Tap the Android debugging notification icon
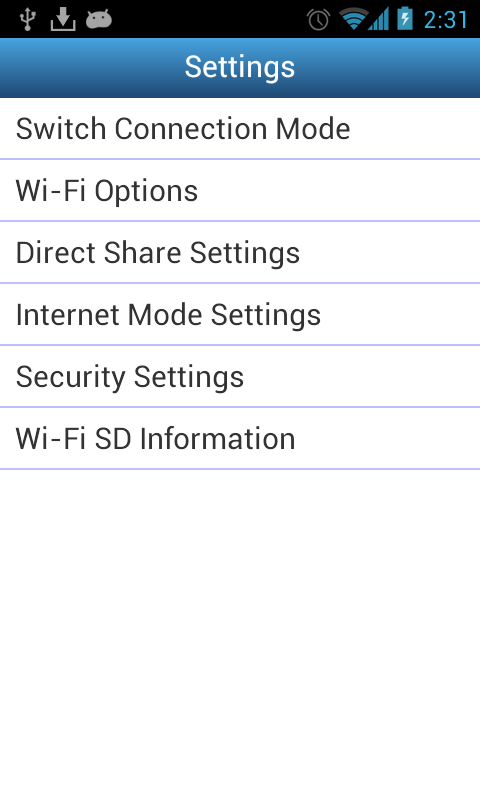This screenshot has height=800, width=480. (x=98, y=20)
